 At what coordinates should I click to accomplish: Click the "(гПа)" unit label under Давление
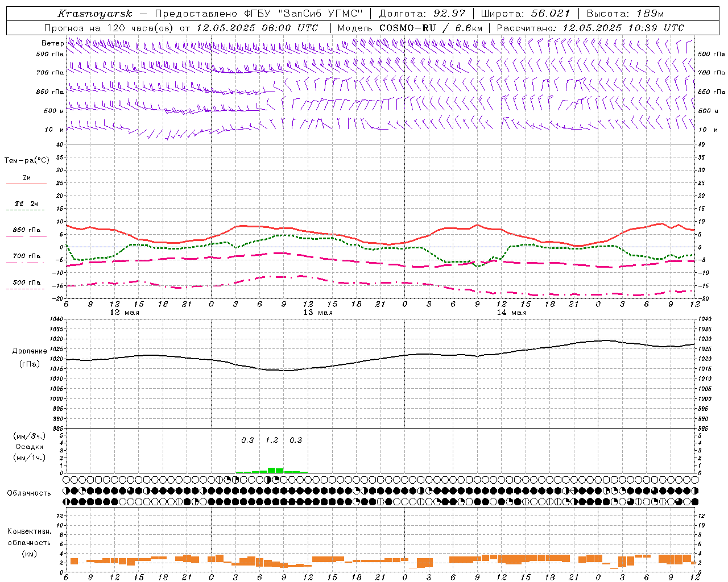[30, 364]
